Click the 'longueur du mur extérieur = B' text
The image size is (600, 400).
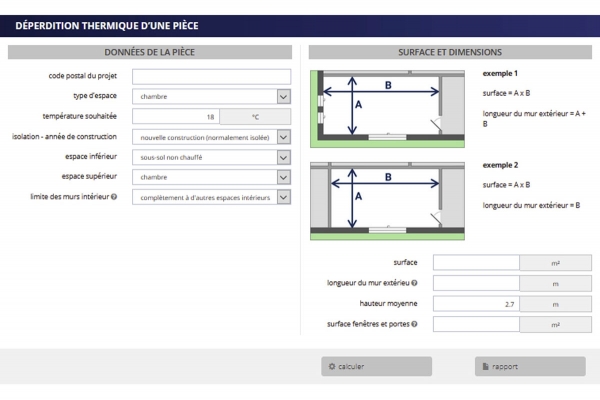[x=531, y=205]
